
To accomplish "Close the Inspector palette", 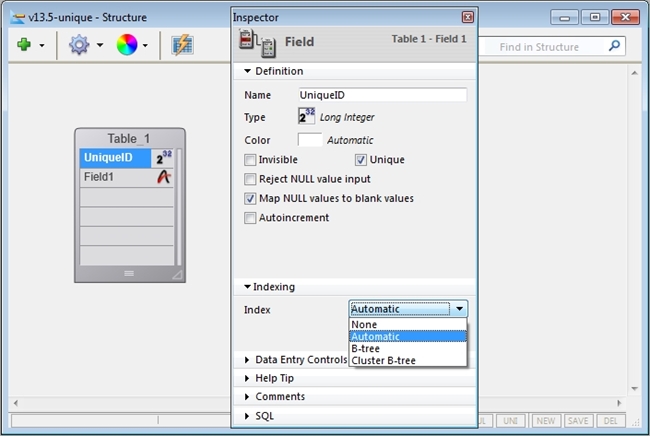I will click(x=467, y=17).
